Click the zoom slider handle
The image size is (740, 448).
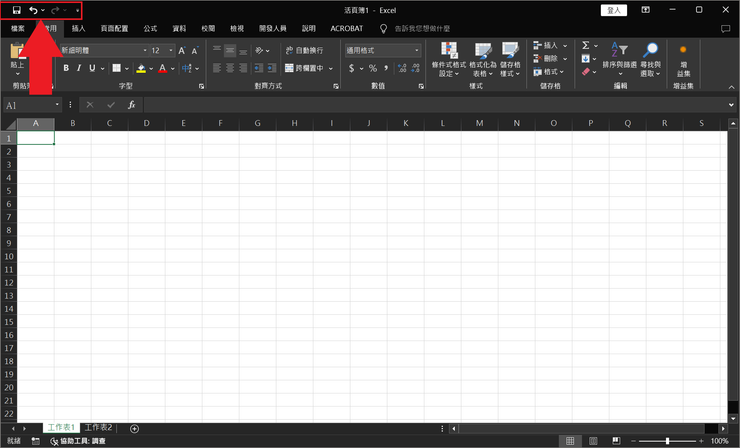pyautogui.click(x=667, y=441)
